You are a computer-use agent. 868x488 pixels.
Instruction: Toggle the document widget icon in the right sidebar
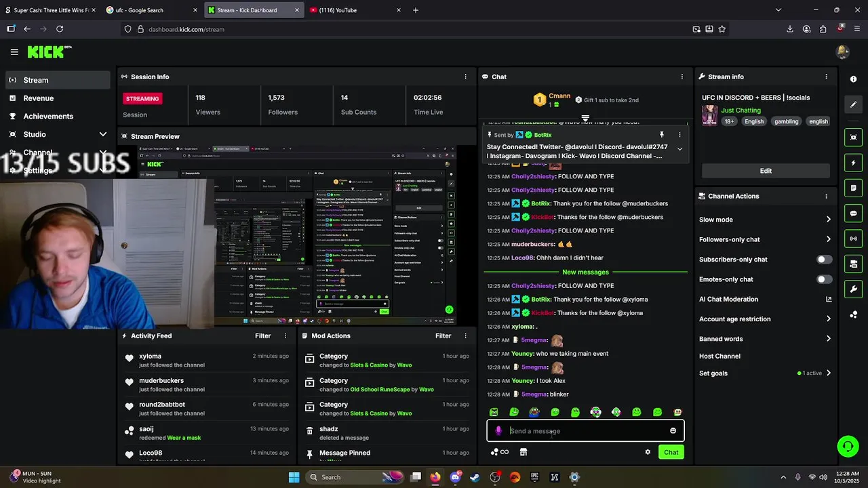(853, 188)
